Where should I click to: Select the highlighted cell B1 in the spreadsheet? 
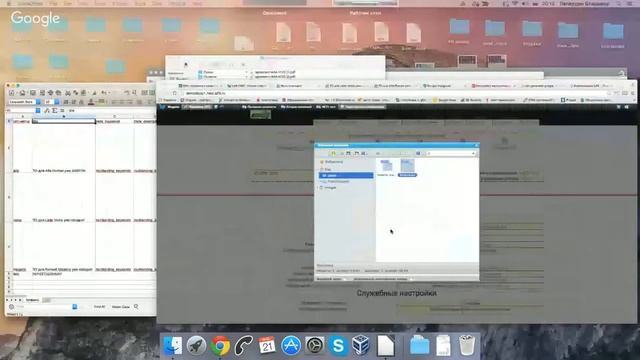pos(63,121)
